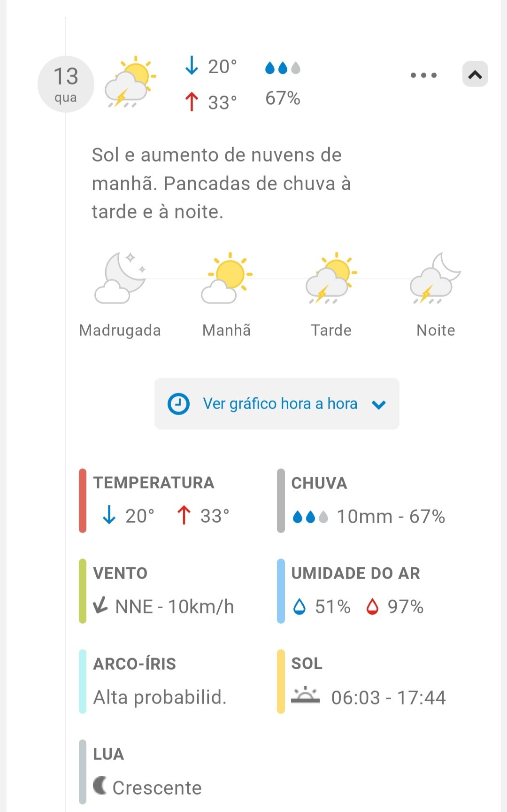Open the Noite period label
The width and height of the screenshot is (507, 812).
(x=436, y=330)
